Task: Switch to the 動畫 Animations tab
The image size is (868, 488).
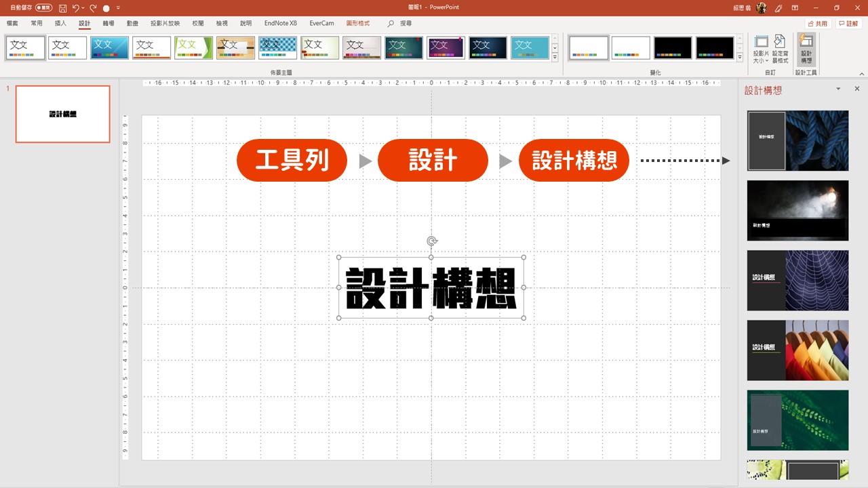Action: point(132,23)
